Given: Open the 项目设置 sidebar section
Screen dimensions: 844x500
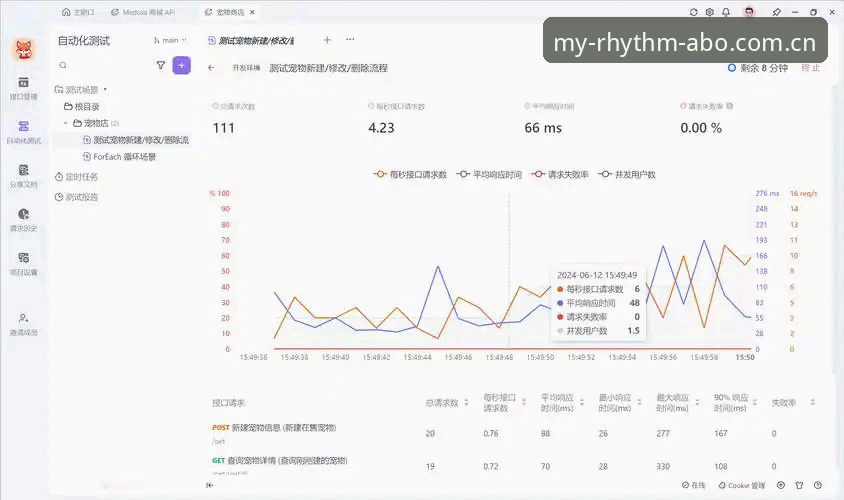Looking at the screenshot, I should coord(24,264).
